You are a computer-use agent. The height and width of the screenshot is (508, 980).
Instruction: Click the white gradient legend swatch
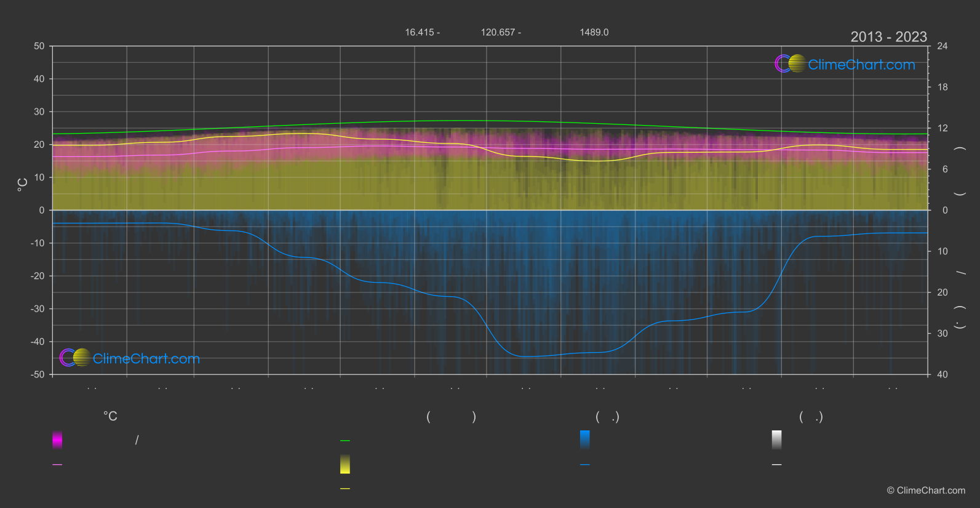[777, 440]
